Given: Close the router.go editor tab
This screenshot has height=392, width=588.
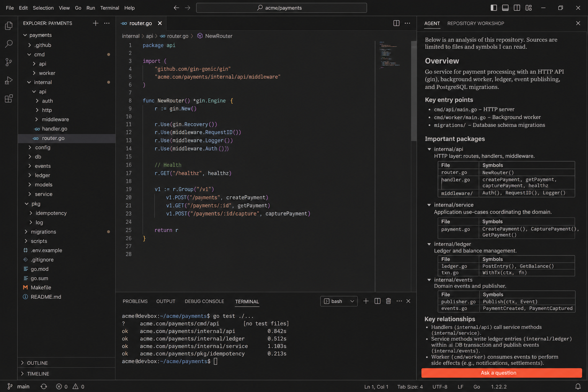Looking at the screenshot, I should click(160, 23).
